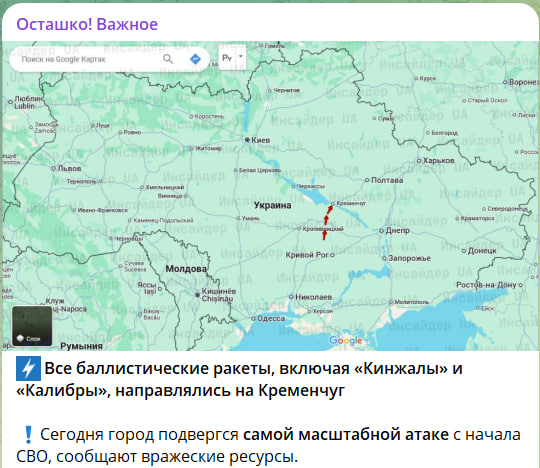This screenshot has height=468, width=540.
Task: Click the Полтава label on the map
Action: tap(387, 180)
